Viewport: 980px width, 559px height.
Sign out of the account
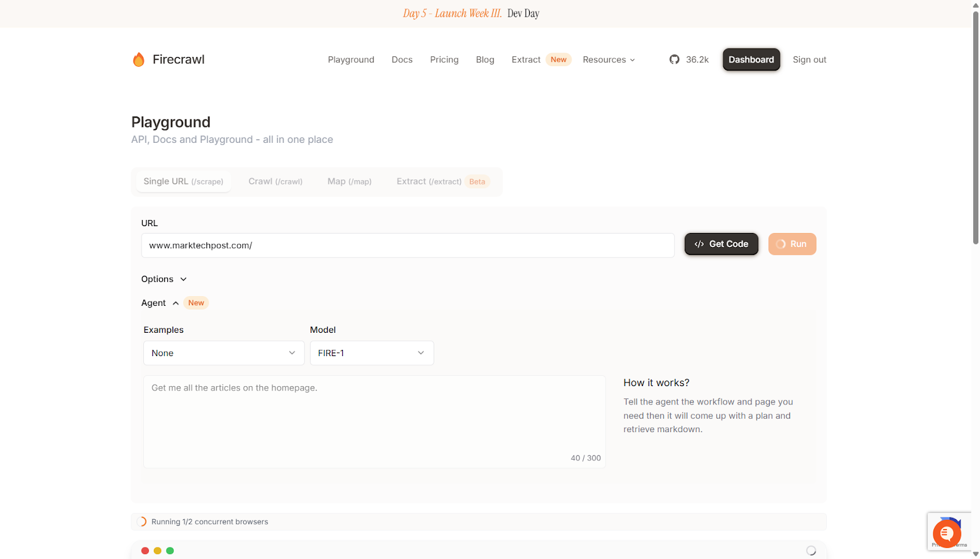coord(809,59)
